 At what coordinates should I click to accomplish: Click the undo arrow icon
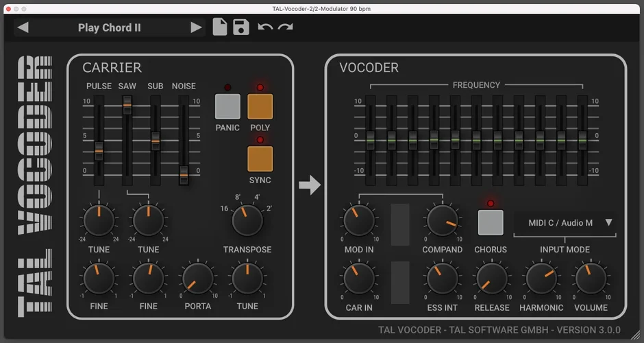264,27
